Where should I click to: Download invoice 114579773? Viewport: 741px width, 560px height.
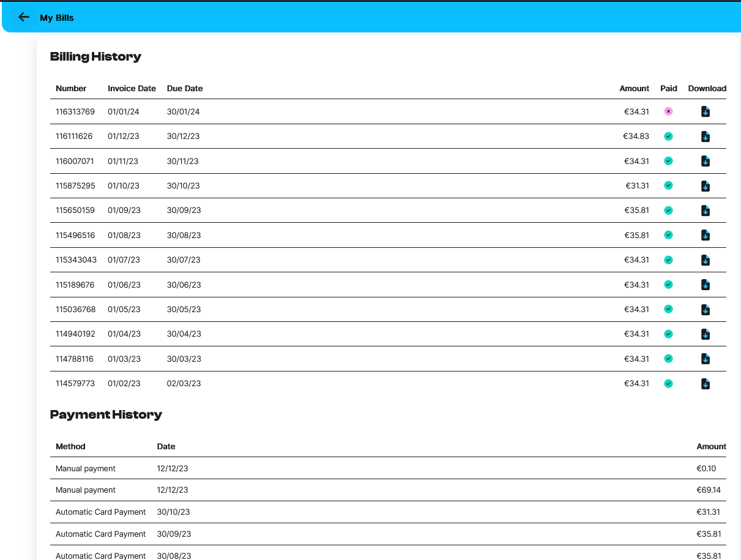click(706, 384)
